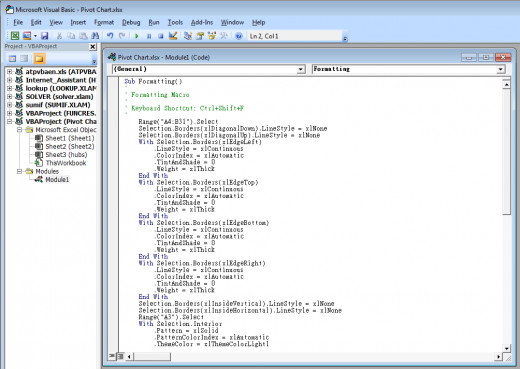
Task: Open the toolbar options overflow arrow
Action: pos(345,39)
